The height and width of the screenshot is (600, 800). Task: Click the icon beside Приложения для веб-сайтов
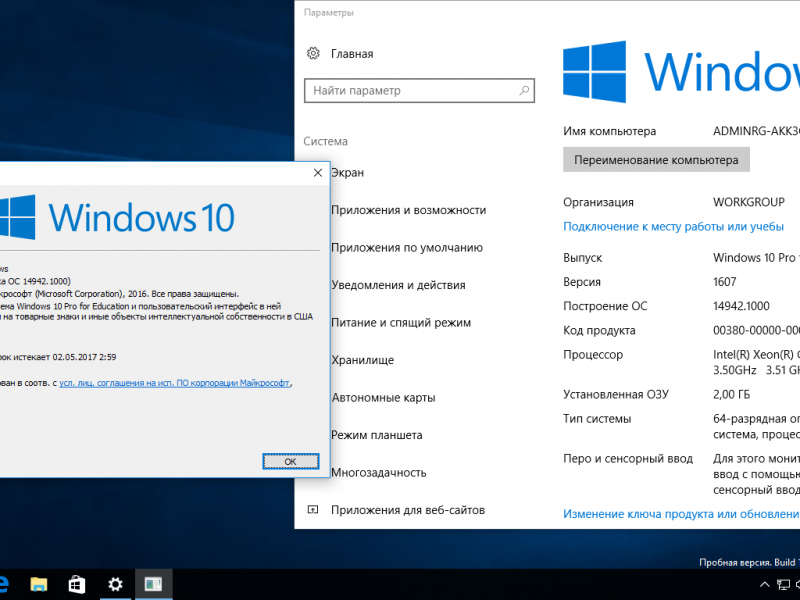313,510
